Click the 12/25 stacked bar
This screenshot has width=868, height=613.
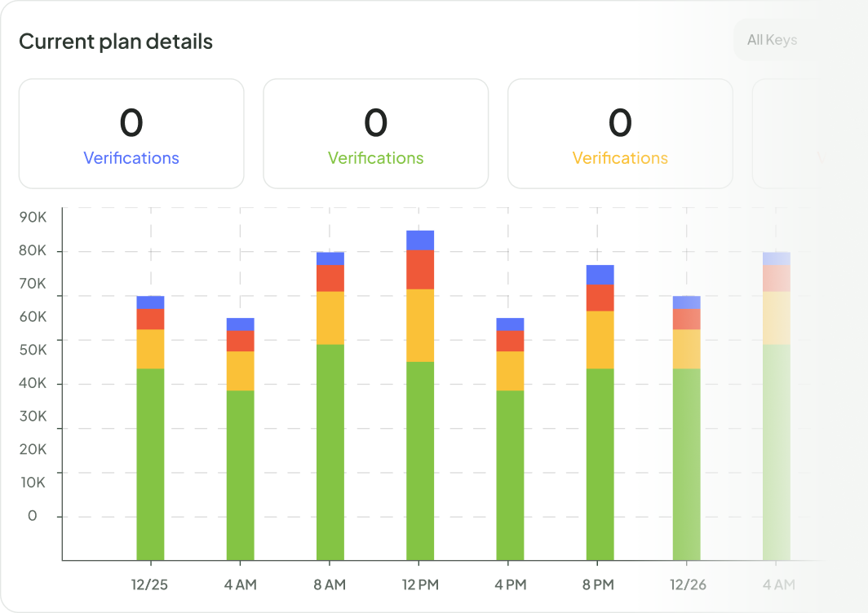pos(151,428)
